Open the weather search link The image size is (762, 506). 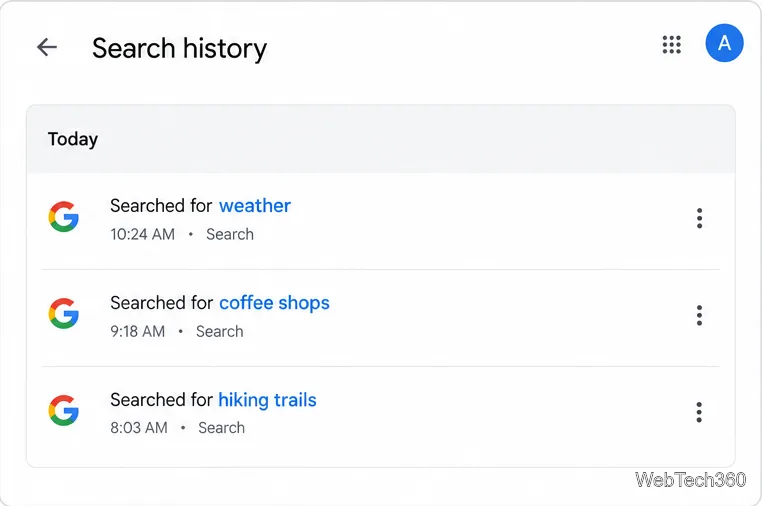(255, 206)
